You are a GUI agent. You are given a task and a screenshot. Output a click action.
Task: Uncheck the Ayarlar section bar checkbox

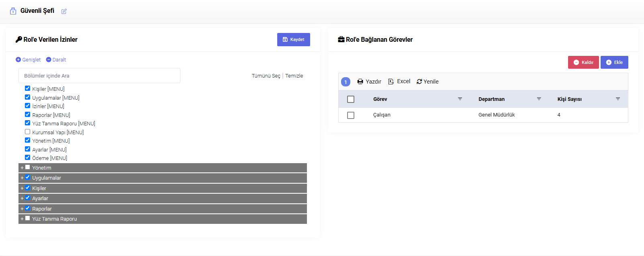click(x=28, y=198)
